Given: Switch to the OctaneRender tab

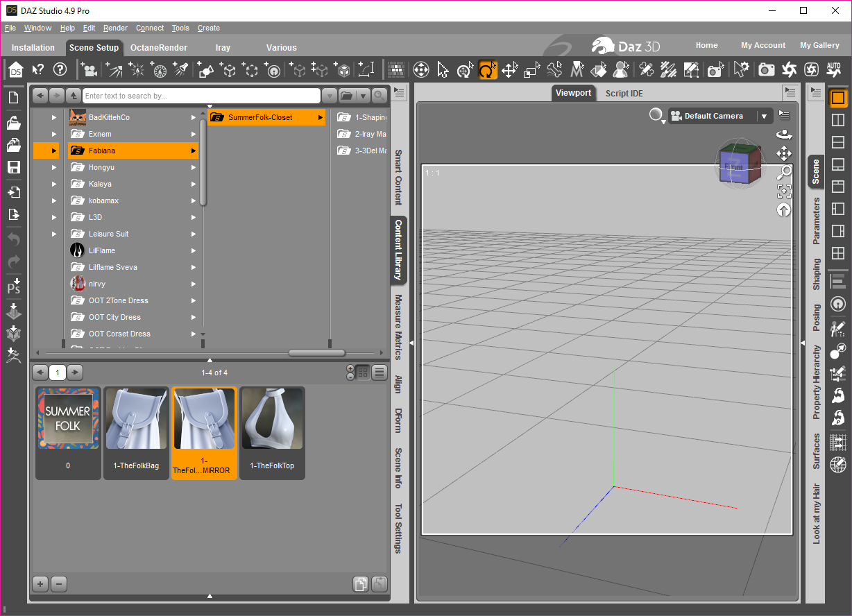Looking at the screenshot, I should (x=159, y=48).
